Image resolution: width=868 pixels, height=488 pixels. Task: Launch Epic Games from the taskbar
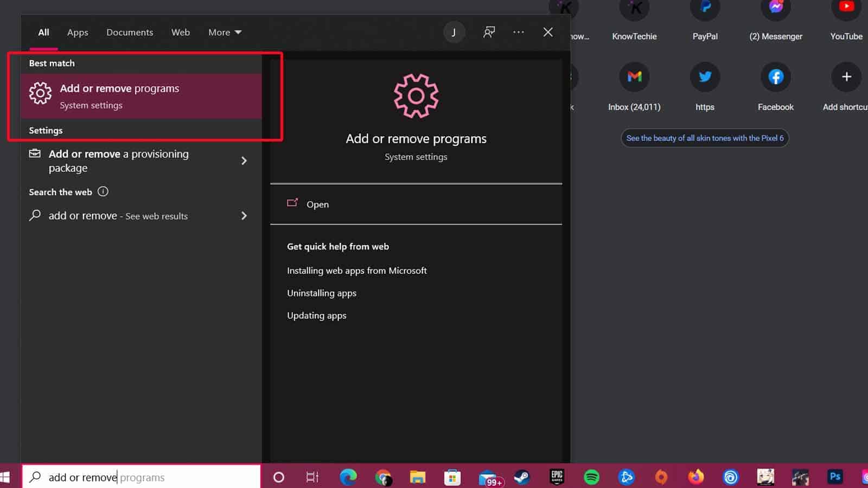(557, 477)
